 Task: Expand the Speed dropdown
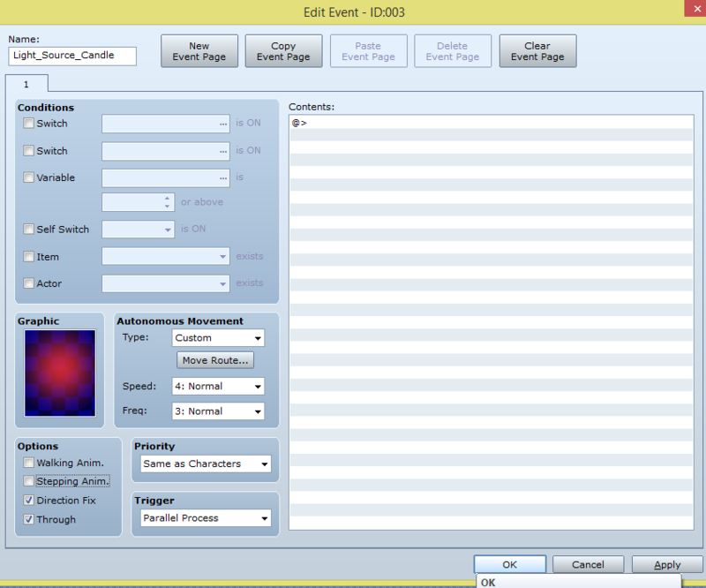pyautogui.click(x=218, y=387)
